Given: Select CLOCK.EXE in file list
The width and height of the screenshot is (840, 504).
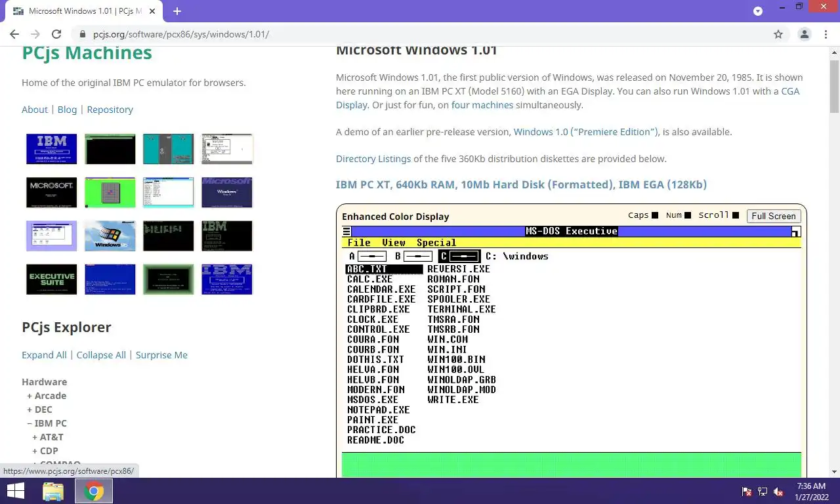Looking at the screenshot, I should 372,319.
